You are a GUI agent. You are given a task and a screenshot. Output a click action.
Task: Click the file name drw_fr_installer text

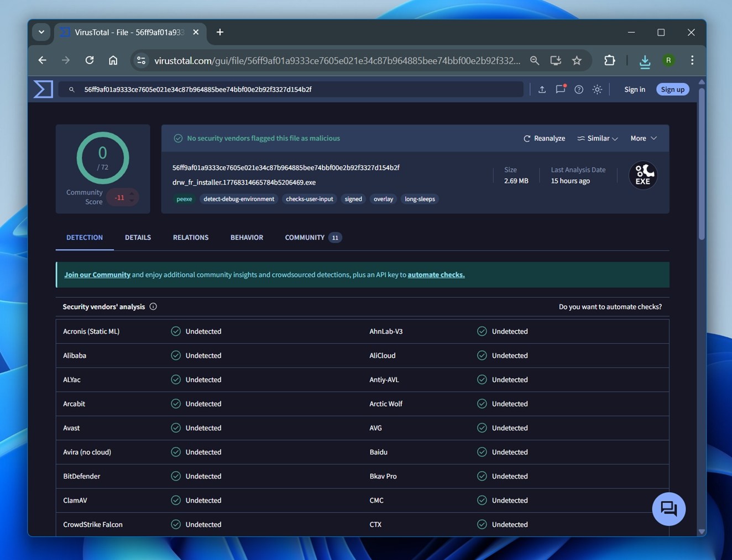click(x=244, y=182)
